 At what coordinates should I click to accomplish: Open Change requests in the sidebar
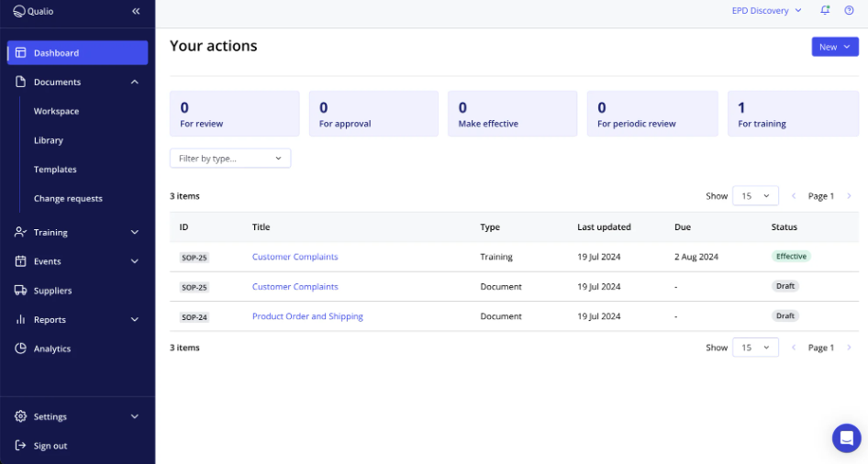click(x=68, y=199)
